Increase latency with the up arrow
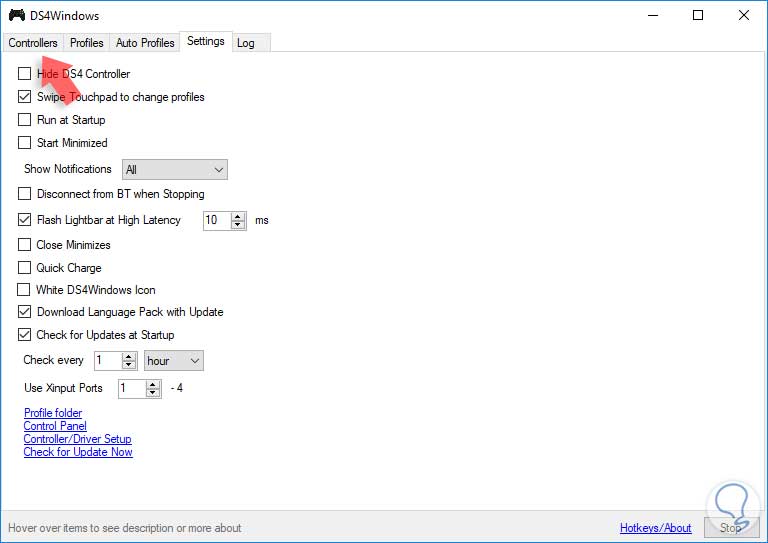 coord(238,216)
